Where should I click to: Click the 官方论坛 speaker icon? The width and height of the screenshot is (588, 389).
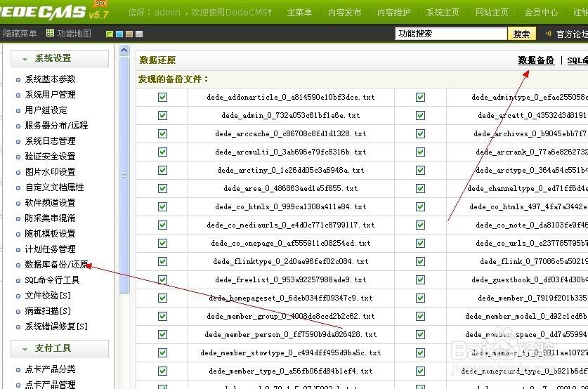pos(548,34)
